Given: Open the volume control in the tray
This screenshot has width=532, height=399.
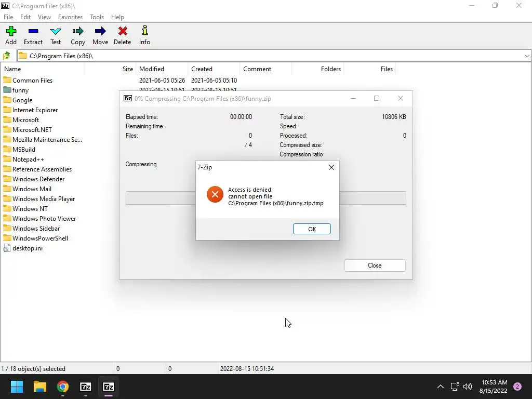Looking at the screenshot, I should tap(468, 387).
